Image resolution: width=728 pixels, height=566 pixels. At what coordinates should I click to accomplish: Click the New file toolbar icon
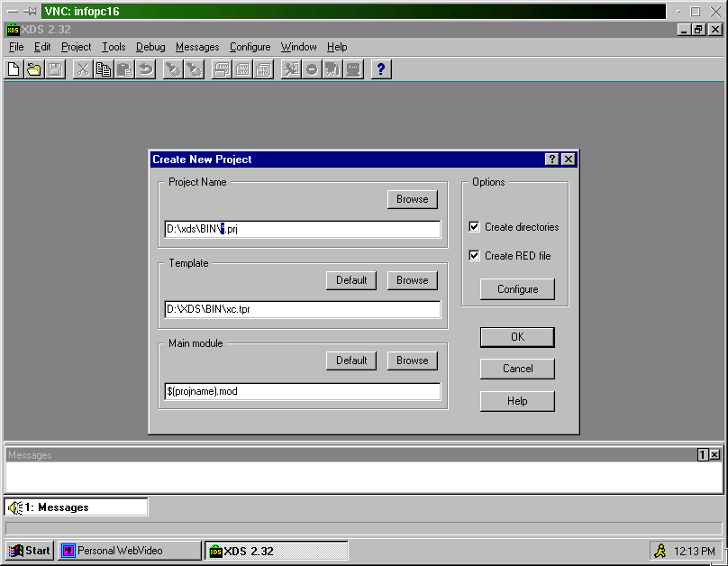pyautogui.click(x=14, y=69)
